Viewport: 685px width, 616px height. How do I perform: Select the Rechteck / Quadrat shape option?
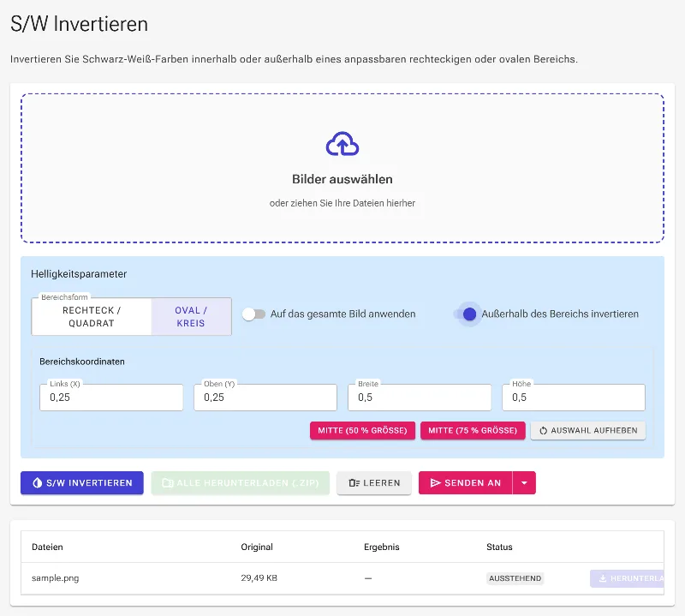coord(92,316)
